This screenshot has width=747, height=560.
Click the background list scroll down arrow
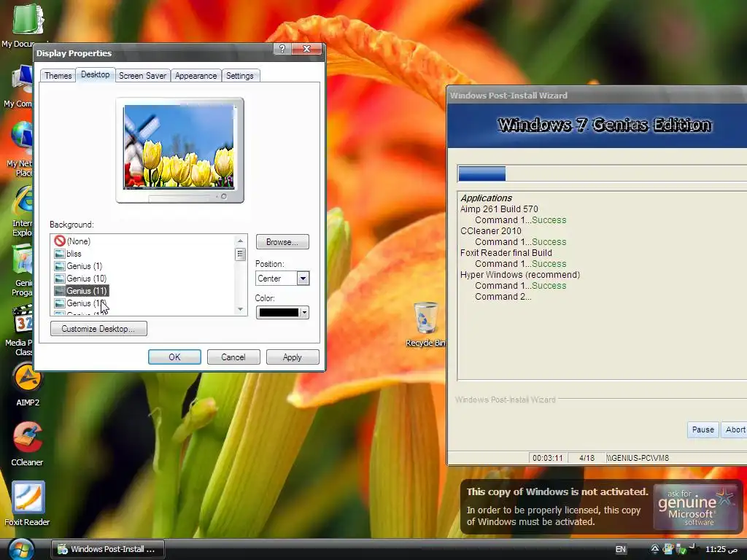(x=240, y=309)
